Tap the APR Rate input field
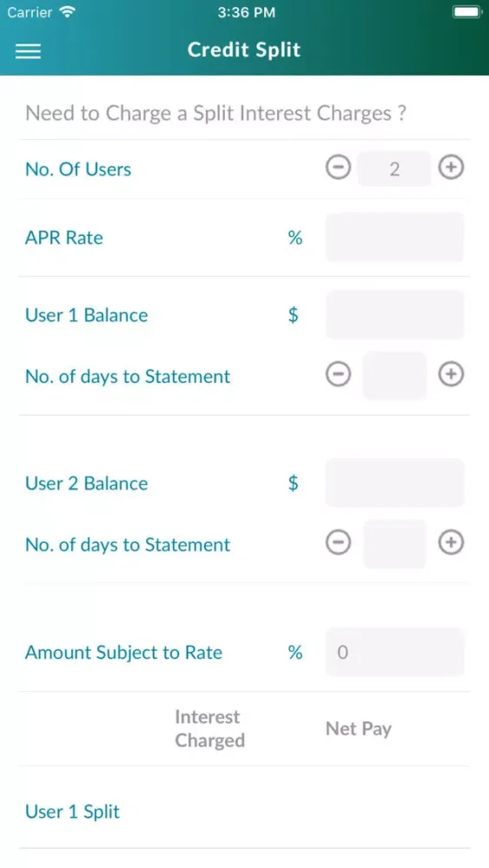This screenshot has height=868, width=489. tap(394, 237)
